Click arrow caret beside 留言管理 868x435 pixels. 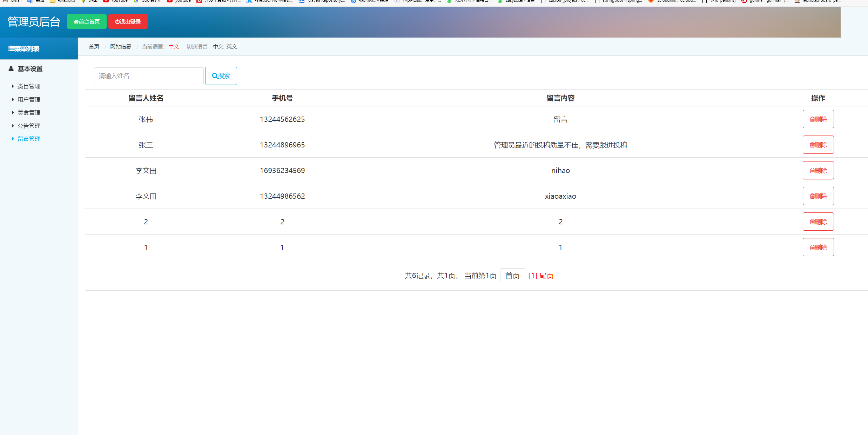click(13, 139)
